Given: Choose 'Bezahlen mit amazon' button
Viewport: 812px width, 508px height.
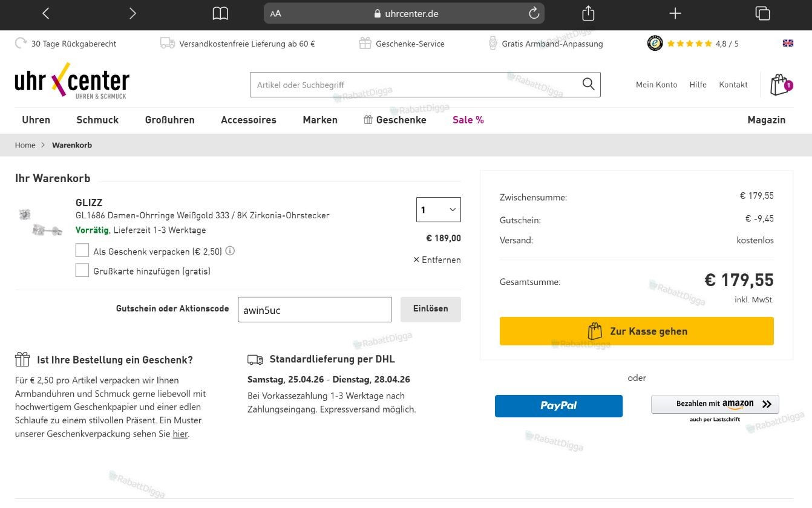Looking at the screenshot, I should tap(715, 405).
